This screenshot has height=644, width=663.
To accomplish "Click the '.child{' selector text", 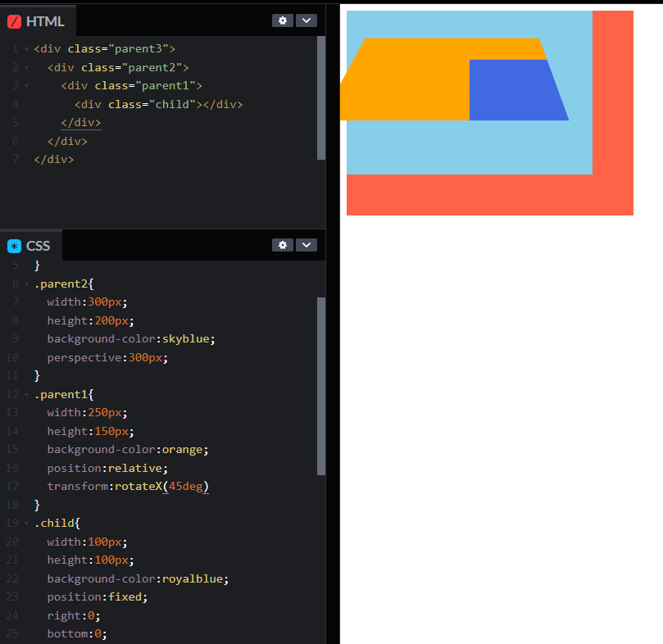I will click(x=57, y=524).
